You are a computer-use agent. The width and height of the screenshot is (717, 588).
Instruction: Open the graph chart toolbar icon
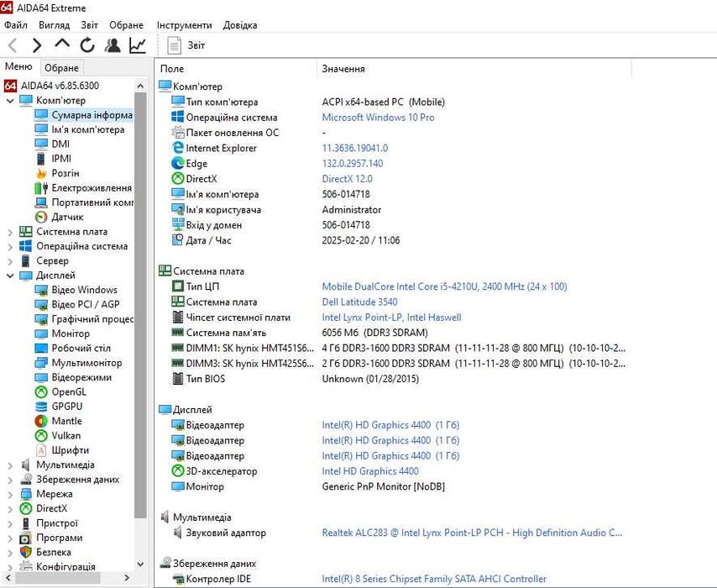[138, 45]
